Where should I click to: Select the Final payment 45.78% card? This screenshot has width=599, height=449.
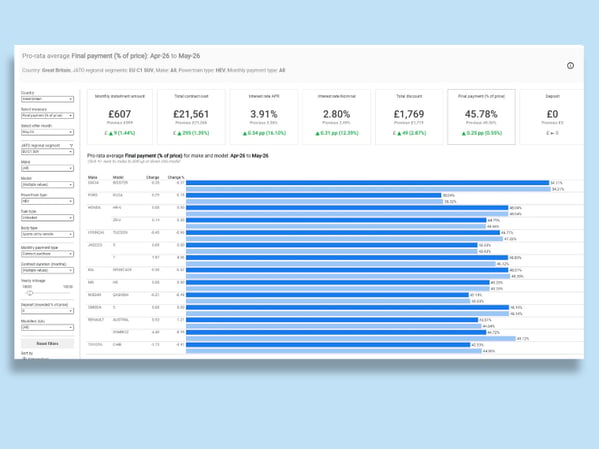(481, 117)
